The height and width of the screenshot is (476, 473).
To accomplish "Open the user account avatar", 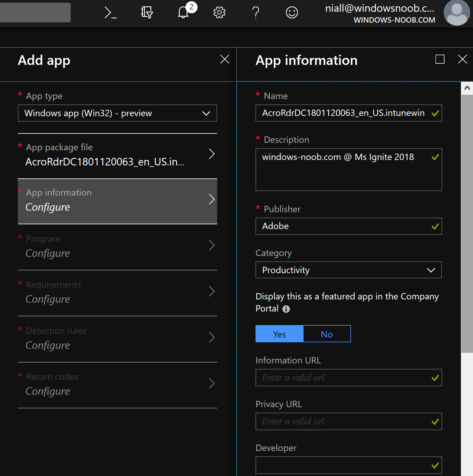I will point(457,13).
